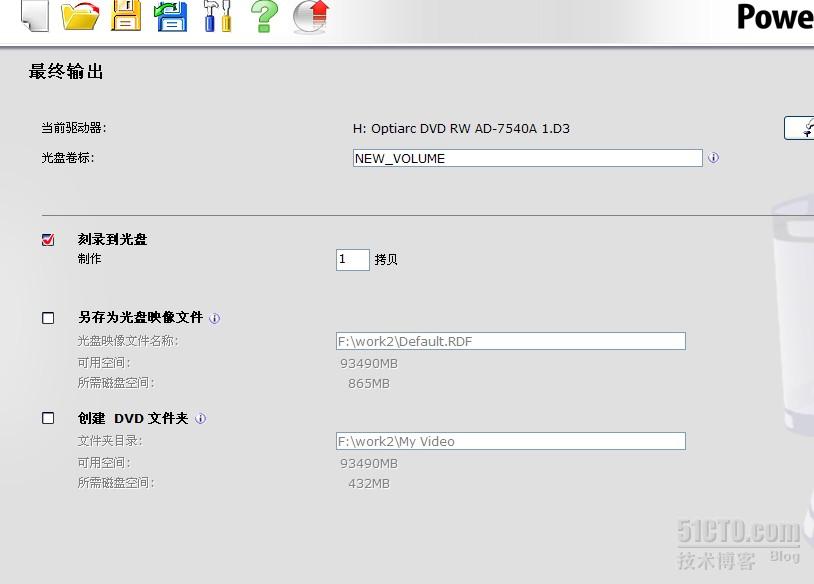Click the 光盘卷标 label
This screenshot has height=584, width=814.
pos(67,158)
